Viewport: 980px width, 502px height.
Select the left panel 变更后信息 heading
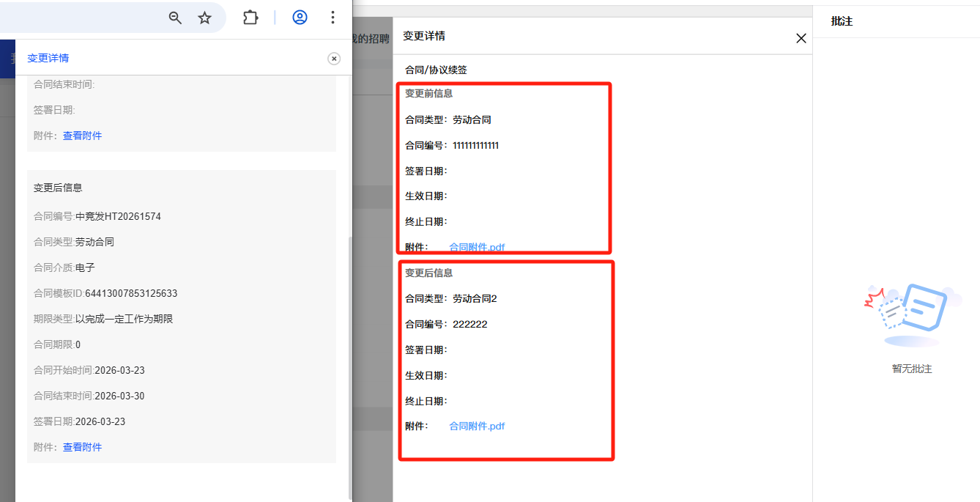(58, 188)
